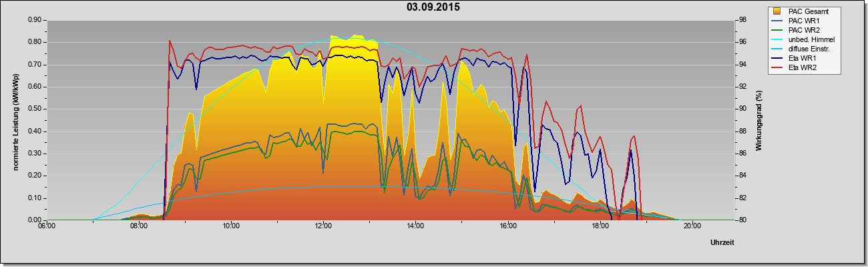Click the 08:00 time axis tick label

coord(139,226)
